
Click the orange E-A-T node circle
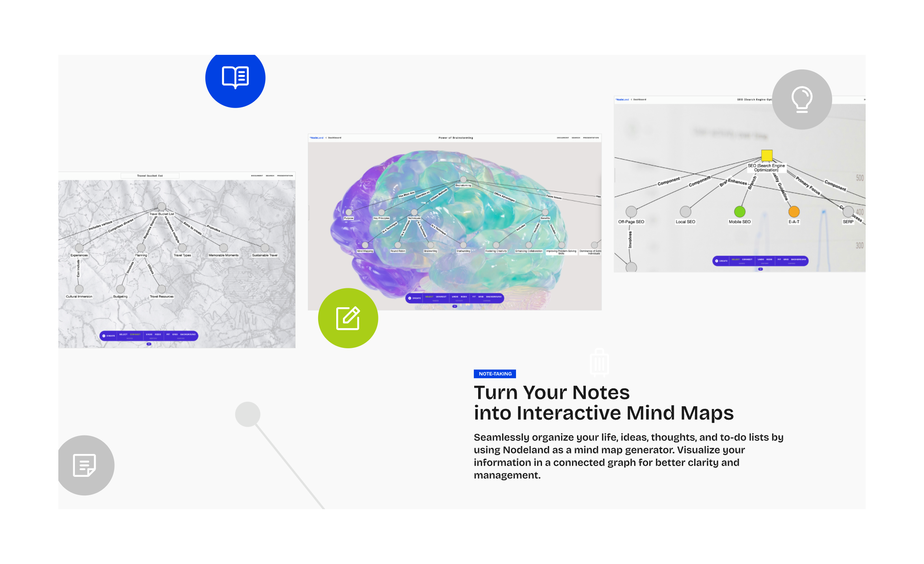tap(794, 212)
